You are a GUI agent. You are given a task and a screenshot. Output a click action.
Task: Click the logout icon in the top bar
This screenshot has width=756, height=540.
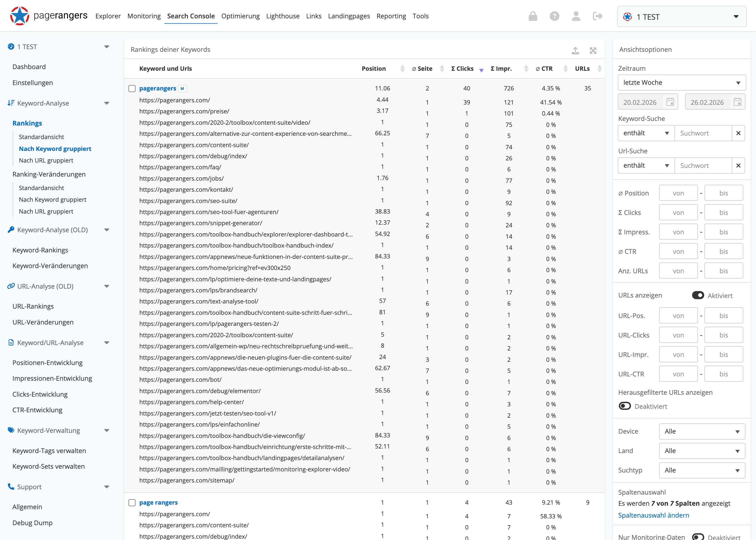[x=598, y=16]
